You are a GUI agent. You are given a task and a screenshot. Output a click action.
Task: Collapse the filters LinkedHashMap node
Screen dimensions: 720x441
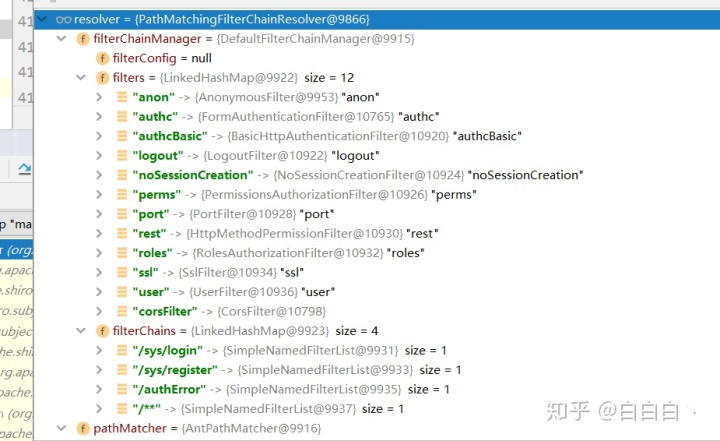coord(81,78)
